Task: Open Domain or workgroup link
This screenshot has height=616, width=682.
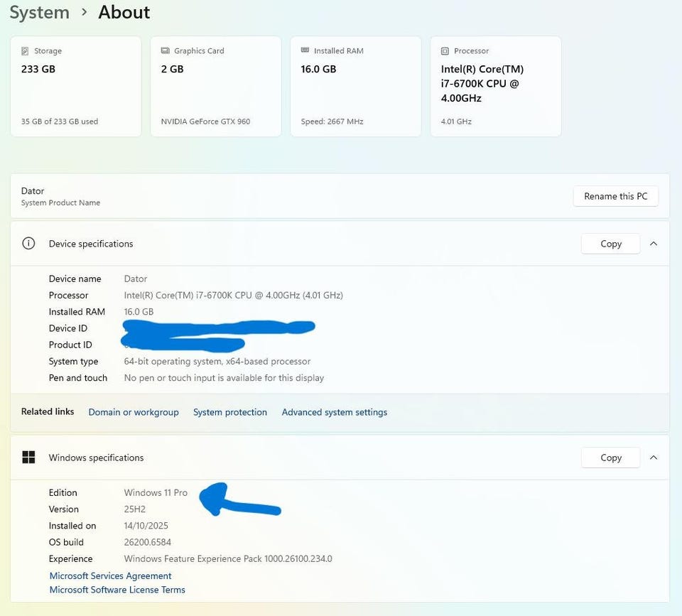Action: pos(134,412)
